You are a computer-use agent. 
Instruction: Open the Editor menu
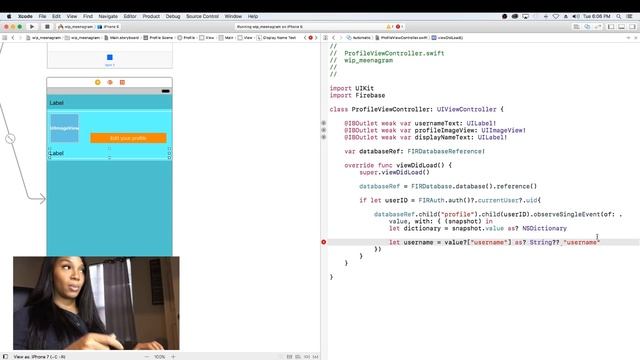(130, 16)
